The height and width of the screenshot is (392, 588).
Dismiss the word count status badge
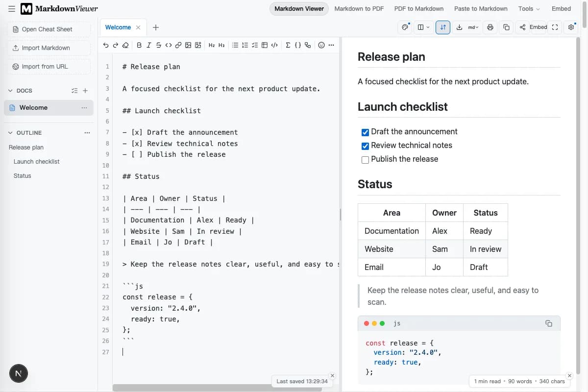tap(569, 376)
